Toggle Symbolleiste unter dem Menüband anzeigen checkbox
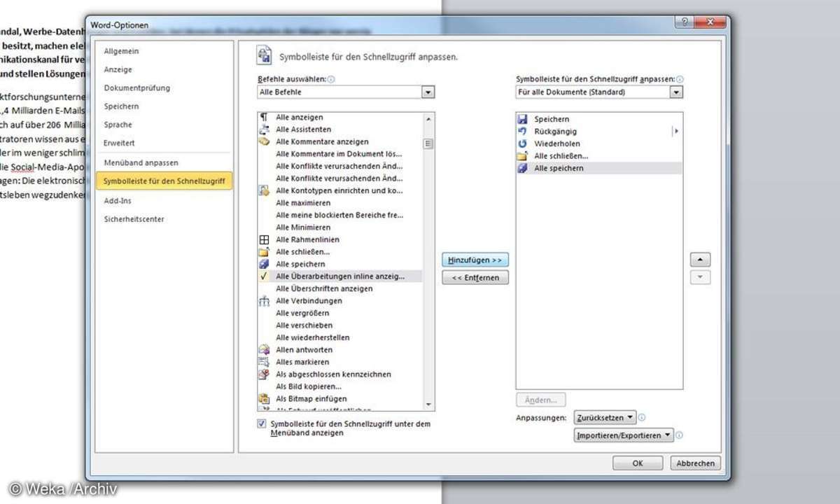 coord(262,423)
